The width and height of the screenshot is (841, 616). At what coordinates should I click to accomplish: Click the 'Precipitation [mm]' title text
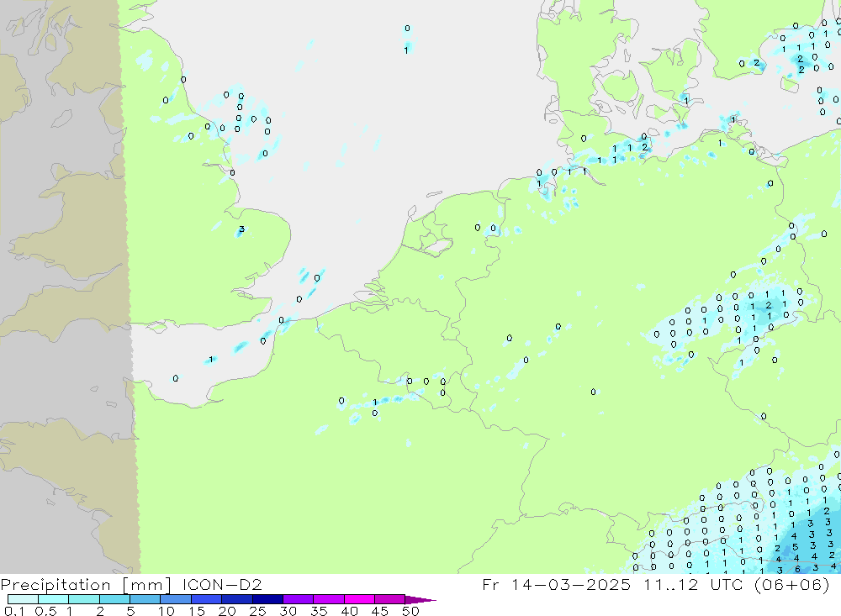[x=86, y=585]
